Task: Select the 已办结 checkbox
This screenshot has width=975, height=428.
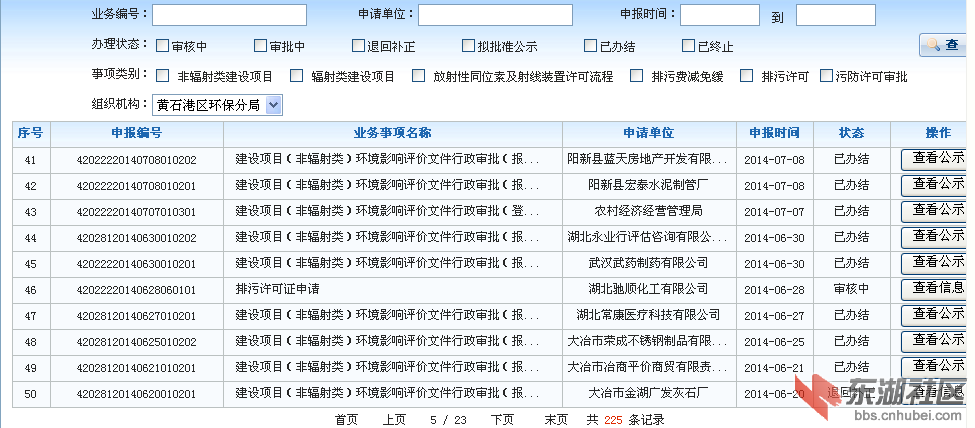Action: [591, 45]
